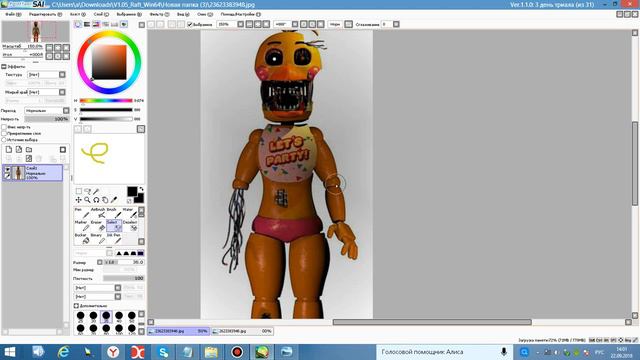The height and width of the screenshot is (360, 640).
Task: Open the View menu
Action: tap(183, 14)
